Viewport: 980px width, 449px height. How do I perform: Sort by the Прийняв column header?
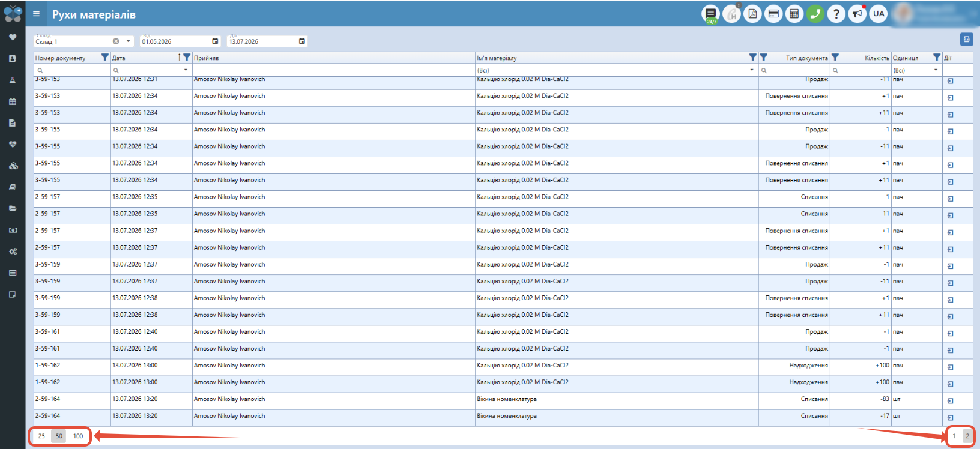click(206, 58)
